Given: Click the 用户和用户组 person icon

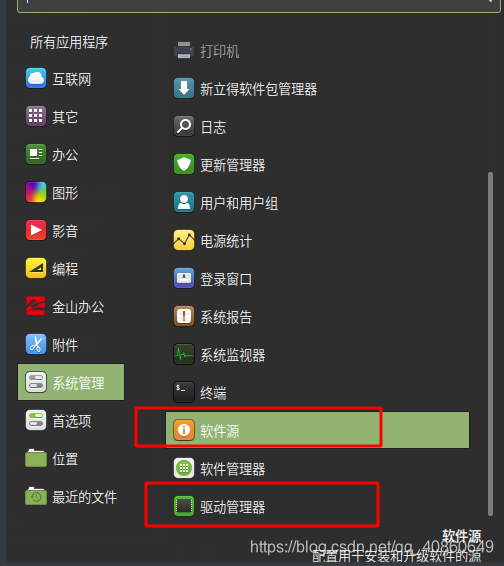Looking at the screenshot, I should (x=184, y=202).
